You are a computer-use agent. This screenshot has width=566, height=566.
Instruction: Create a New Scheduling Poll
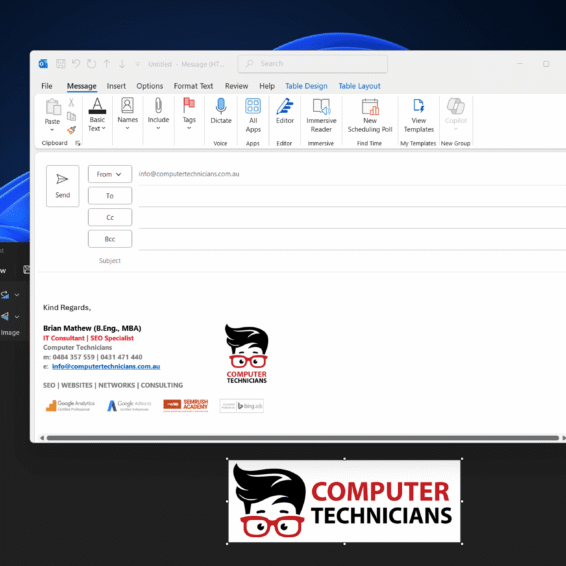[370, 116]
